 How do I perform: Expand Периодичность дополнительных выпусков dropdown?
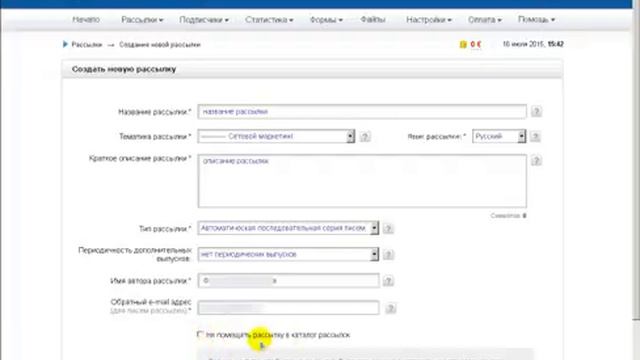point(288,254)
